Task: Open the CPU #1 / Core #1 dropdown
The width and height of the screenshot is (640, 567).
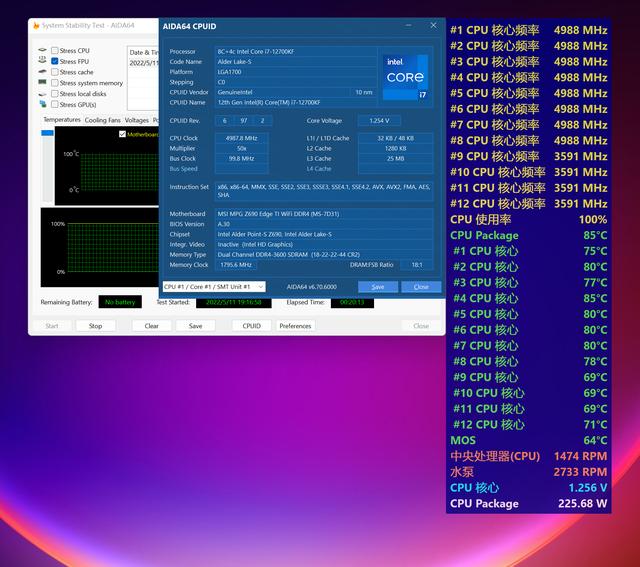Action: tap(214, 287)
